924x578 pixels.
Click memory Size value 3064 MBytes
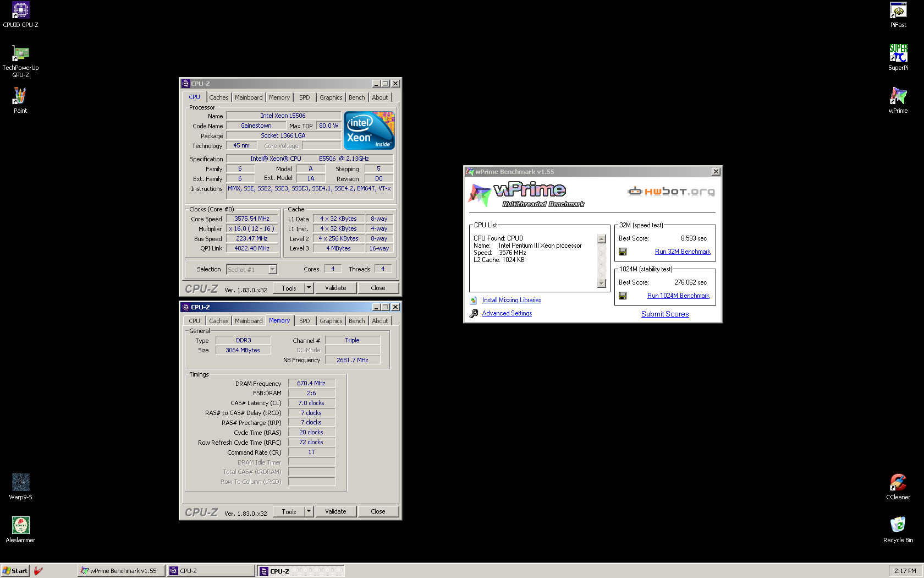[243, 350]
